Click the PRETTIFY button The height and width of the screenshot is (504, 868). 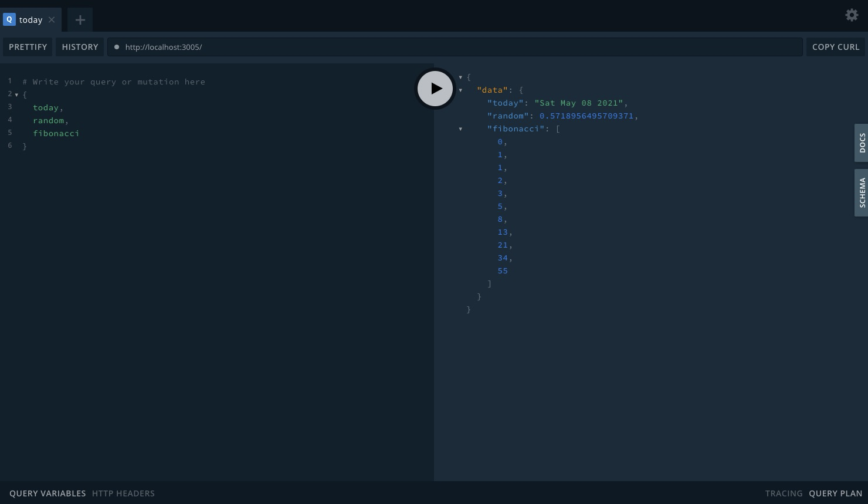[28, 47]
